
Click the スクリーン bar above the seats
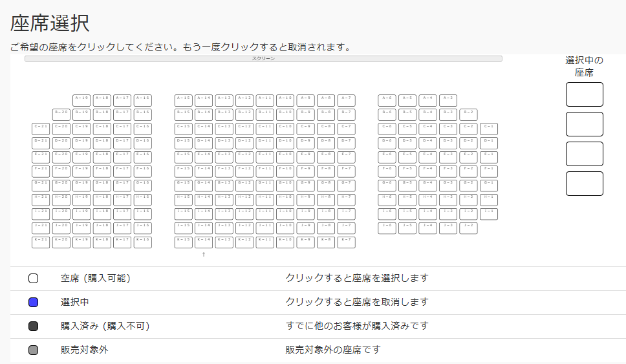coord(263,59)
